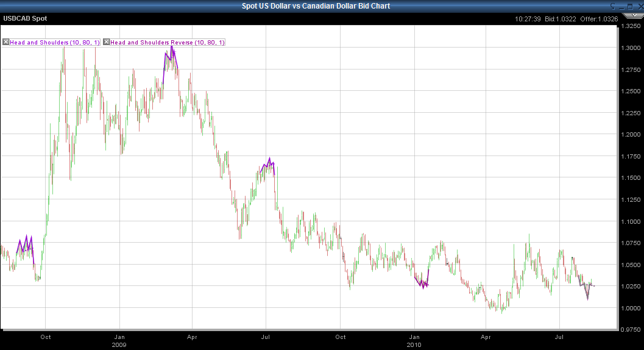Click the detach/refresh arrow icon in title bar
The height and width of the screenshot is (350, 644).
click(x=613, y=6)
